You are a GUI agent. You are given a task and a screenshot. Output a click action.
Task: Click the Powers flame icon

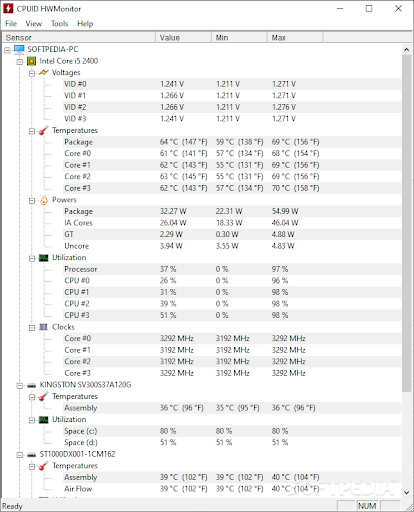coord(44,200)
